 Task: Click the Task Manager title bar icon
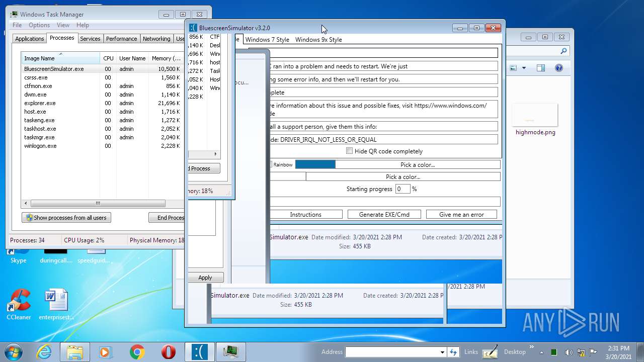[14, 14]
